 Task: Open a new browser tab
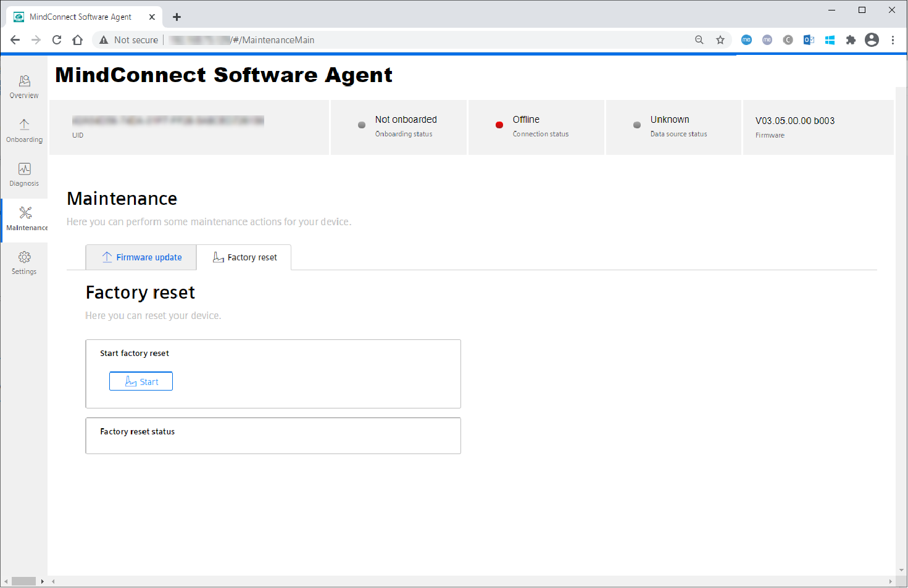point(177,17)
